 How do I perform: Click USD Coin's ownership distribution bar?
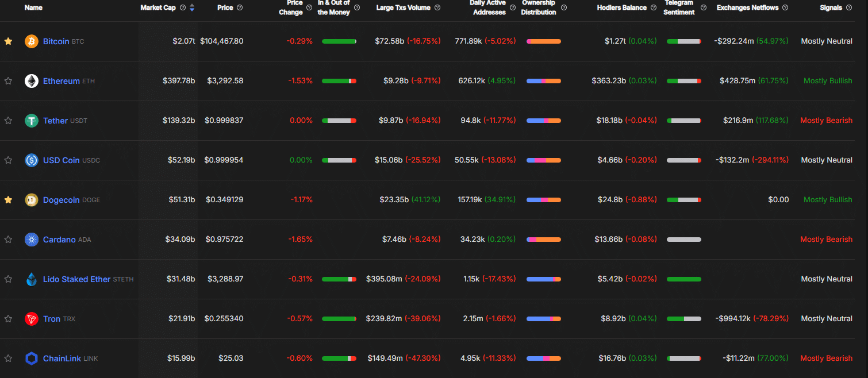(x=543, y=160)
